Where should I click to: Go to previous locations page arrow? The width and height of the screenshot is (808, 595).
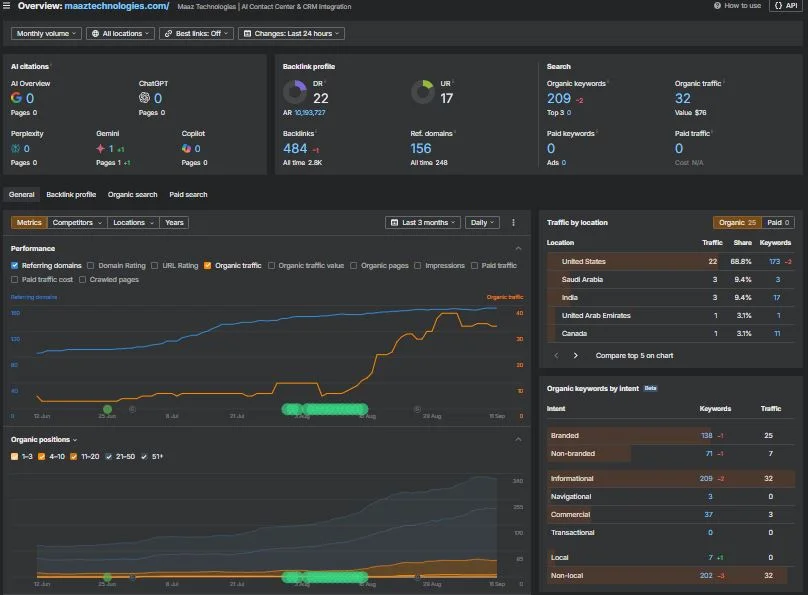[557, 355]
